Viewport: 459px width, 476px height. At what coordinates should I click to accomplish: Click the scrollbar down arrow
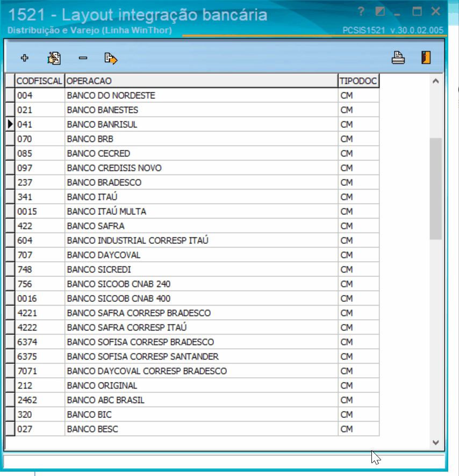tap(435, 442)
